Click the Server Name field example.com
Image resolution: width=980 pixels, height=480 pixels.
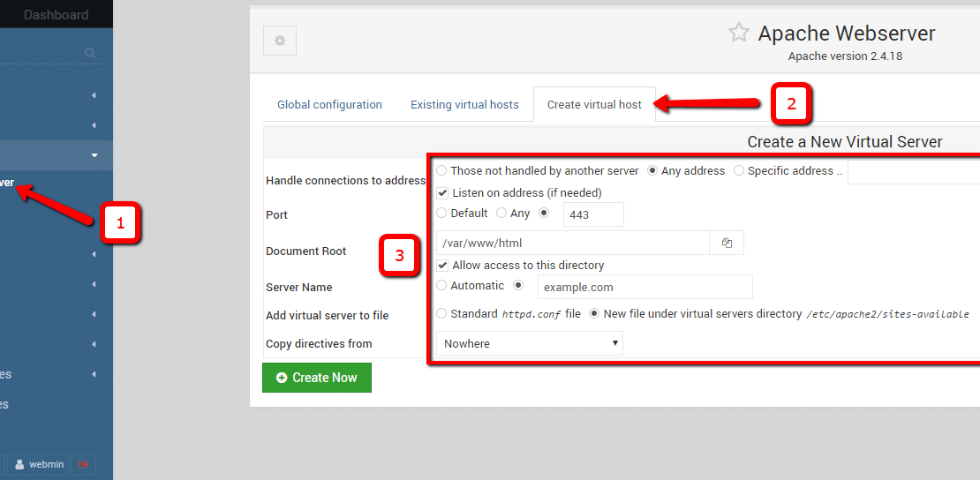pos(645,287)
